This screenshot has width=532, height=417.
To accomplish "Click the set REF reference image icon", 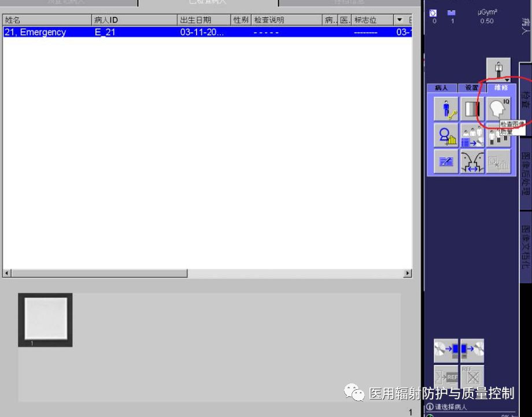I will click(x=446, y=376).
